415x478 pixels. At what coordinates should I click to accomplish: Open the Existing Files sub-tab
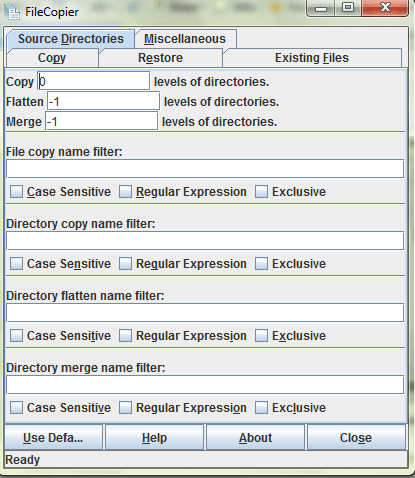[312, 58]
